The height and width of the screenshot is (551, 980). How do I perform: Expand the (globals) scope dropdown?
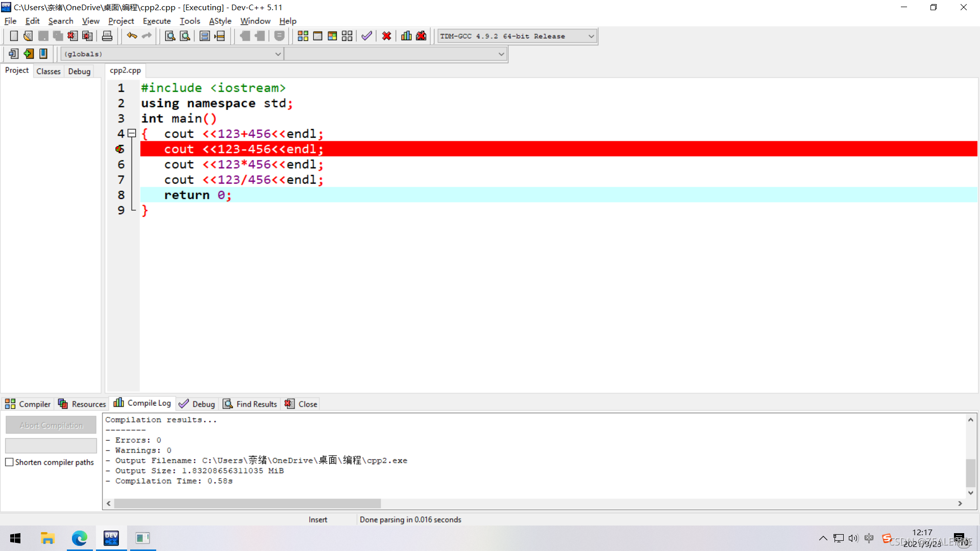(278, 54)
